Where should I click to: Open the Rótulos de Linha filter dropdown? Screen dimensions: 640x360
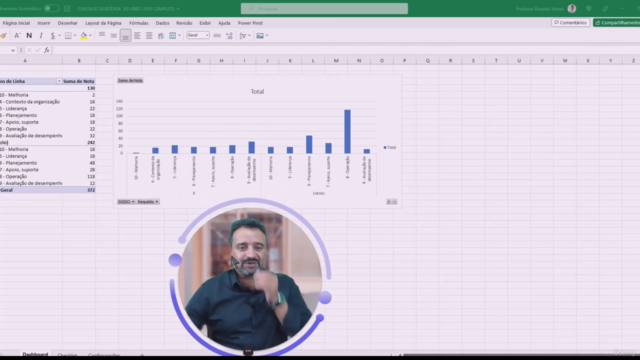click(59, 81)
